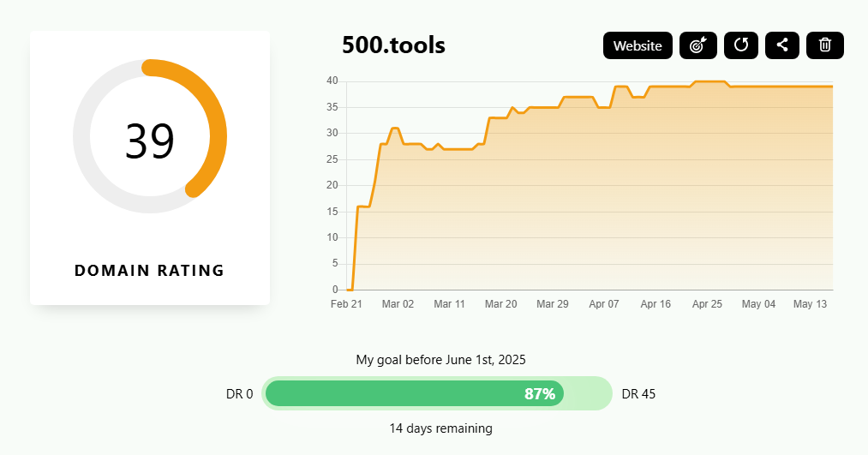The width and height of the screenshot is (868, 455).
Task: Select the Apr 25 date on chart axis
Action: point(707,304)
